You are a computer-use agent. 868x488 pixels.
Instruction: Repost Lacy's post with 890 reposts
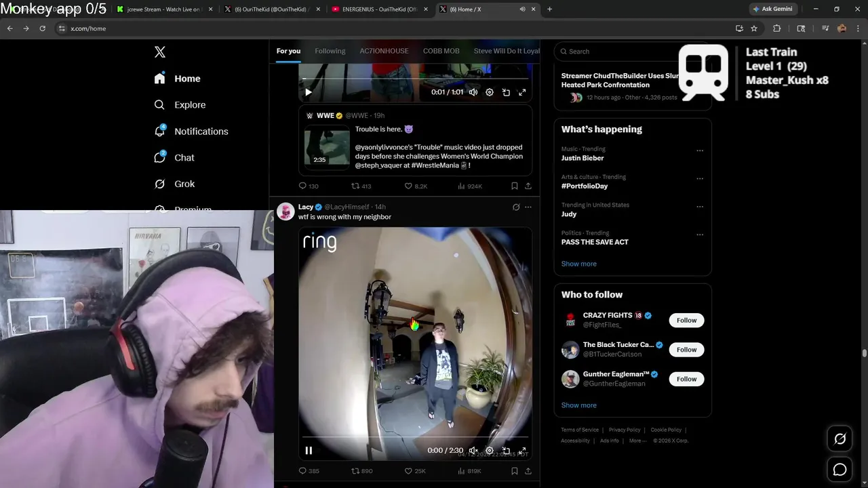361,471
